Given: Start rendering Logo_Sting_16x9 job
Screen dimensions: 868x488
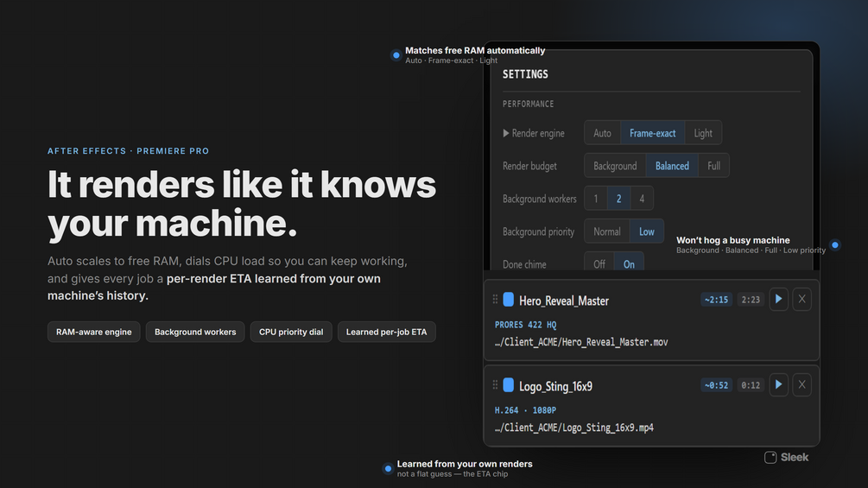Looking at the screenshot, I should tap(779, 385).
